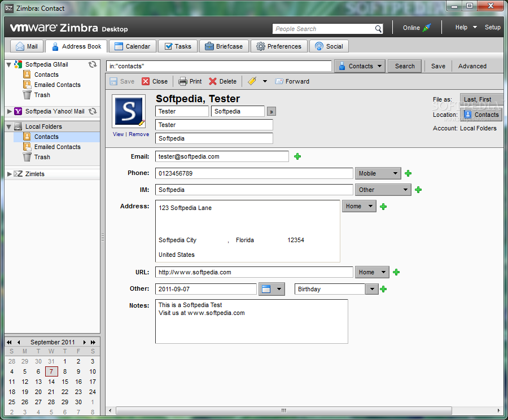Forward the contact
Viewport: 508px width, 420px height.
tap(292, 81)
